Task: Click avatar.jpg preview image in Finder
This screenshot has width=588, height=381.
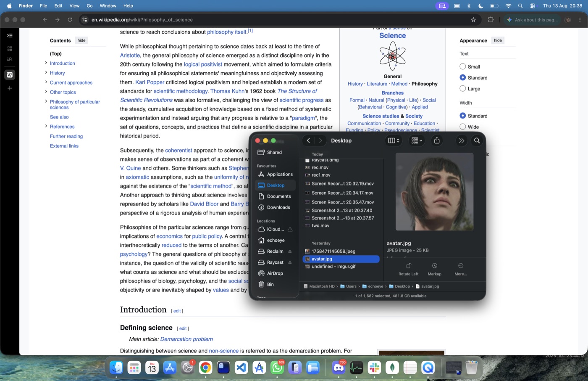Action: pos(434,192)
